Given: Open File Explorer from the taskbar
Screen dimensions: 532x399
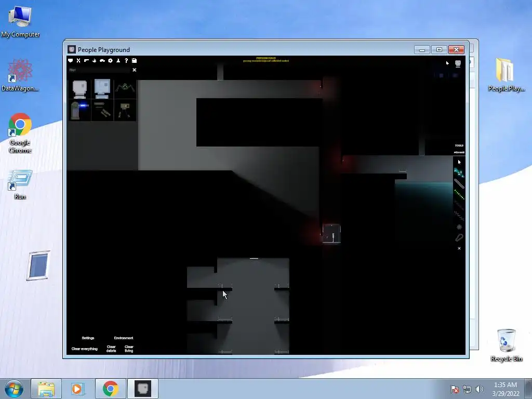Looking at the screenshot, I should pos(46,389).
